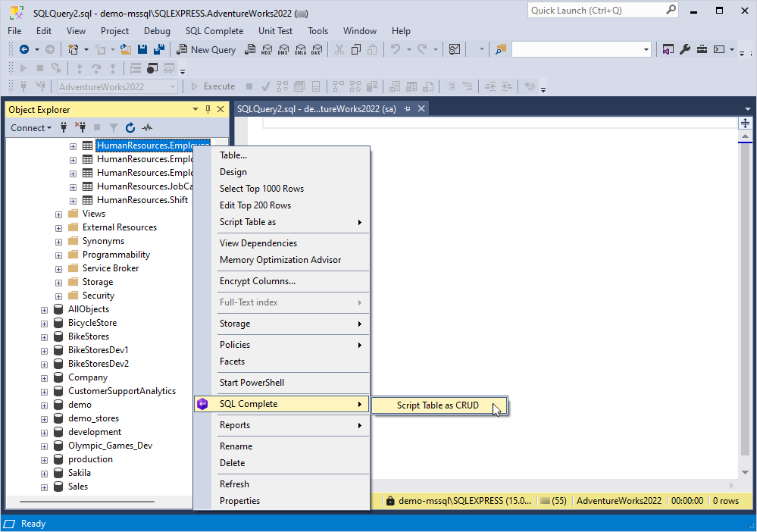Open the Tools menu
757x532 pixels.
[x=318, y=31]
